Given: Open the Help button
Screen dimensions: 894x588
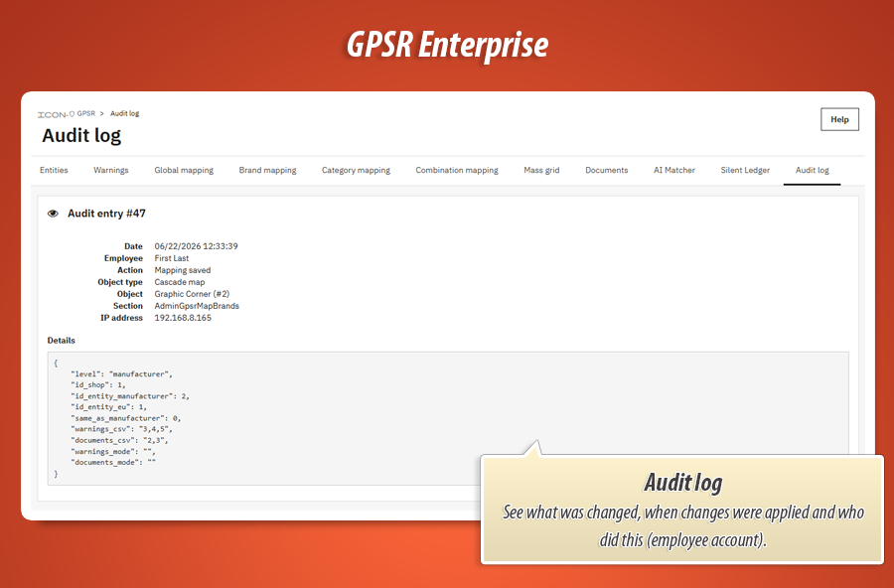Looking at the screenshot, I should point(839,119).
